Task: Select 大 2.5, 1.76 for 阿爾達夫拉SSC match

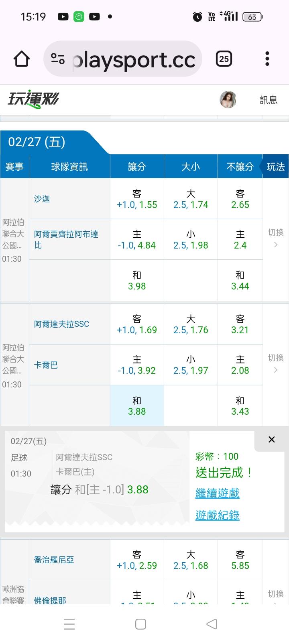Action: 191,324
